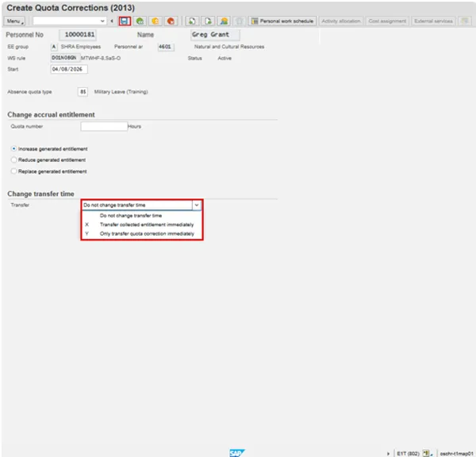Viewport: 476px width, 457px height.
Task: Click the red Cancel icon
Action: click(x=171, y=21)
